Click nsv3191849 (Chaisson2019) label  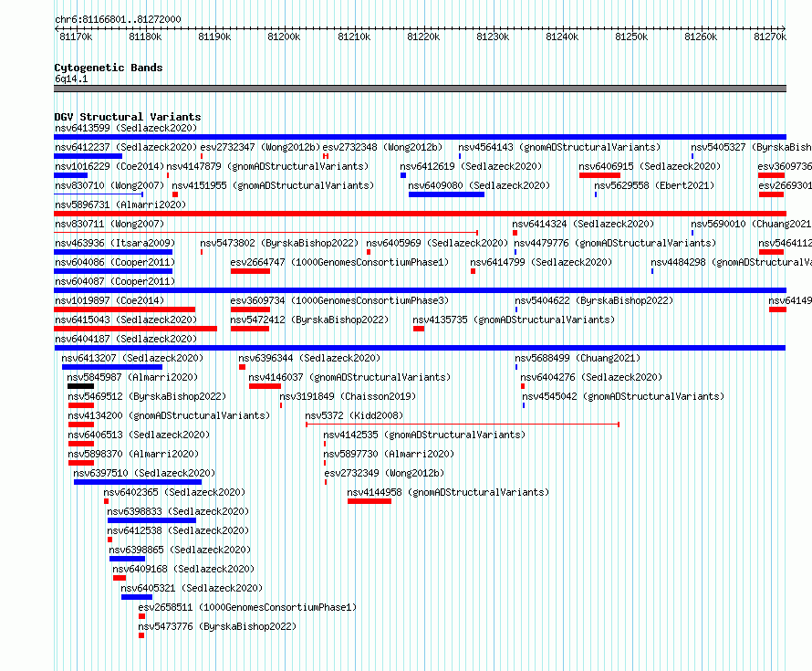(348, 396)
